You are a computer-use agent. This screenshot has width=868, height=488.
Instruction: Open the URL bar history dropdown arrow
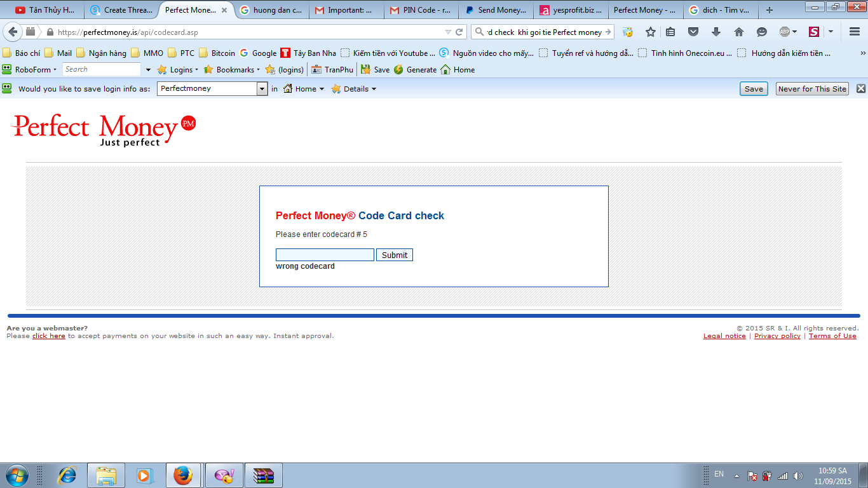coord(449,32)
